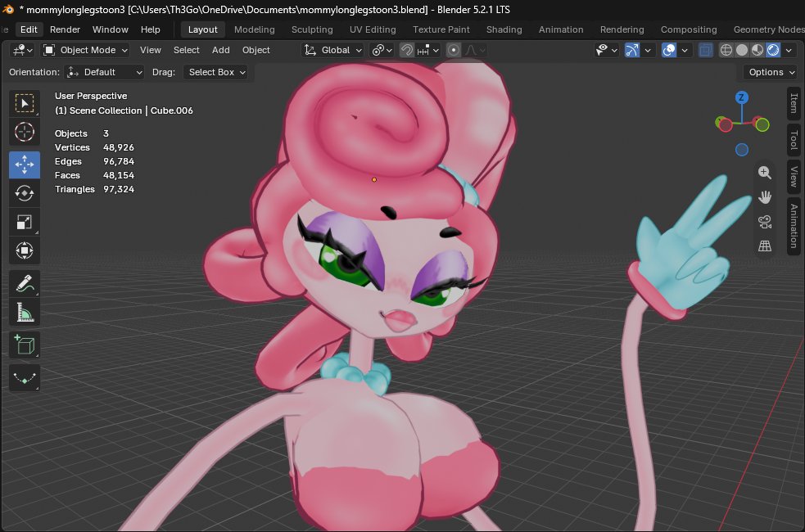Viewport: 805px width, 532px height.
Task: Select the Measure tool
Action: (x=24, y=312)
